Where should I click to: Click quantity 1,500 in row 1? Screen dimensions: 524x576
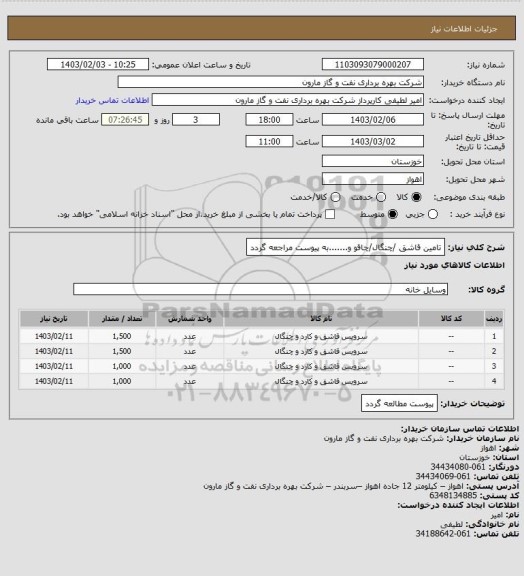pyautogui.click(x=122, y=336)
